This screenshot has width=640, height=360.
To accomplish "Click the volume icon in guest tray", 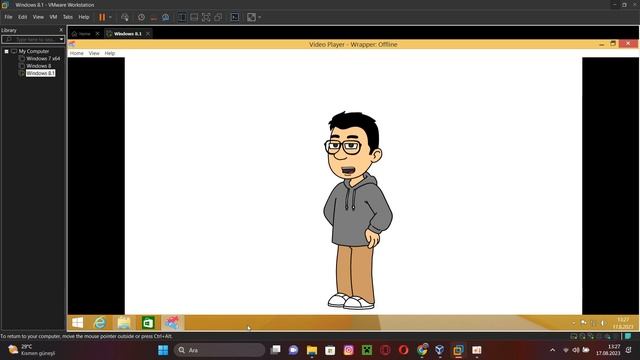I will (603, 323).
